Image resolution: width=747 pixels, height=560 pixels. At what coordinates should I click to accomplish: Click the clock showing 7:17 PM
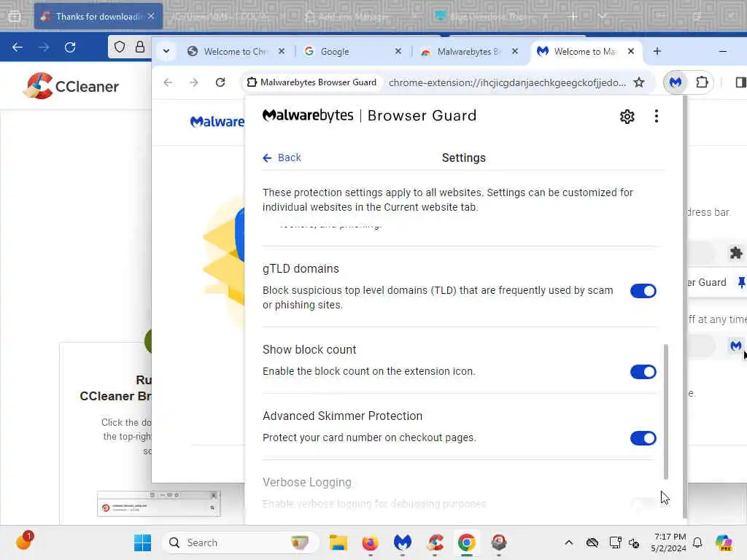(x=670, y=537)
